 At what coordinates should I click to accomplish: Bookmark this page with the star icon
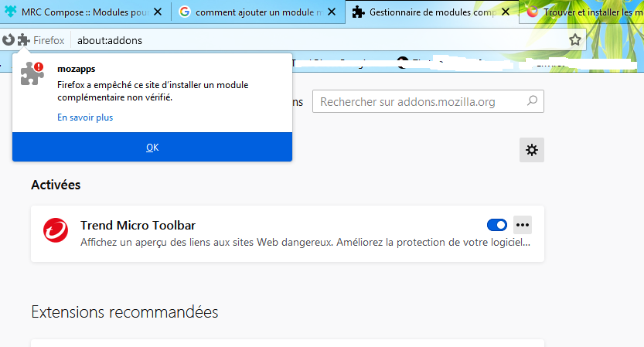[x=575, y=40]
